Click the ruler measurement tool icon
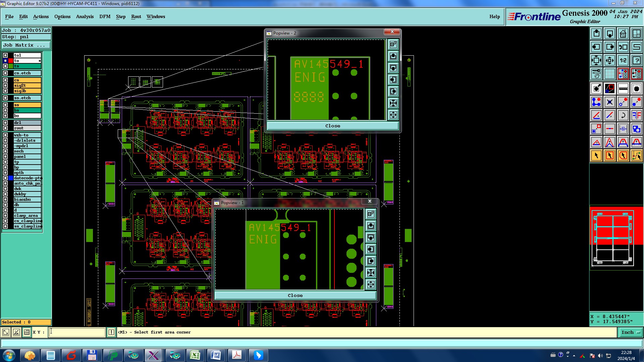The width and height of the screenshot is (644, 362). click(x=623, y=88)
